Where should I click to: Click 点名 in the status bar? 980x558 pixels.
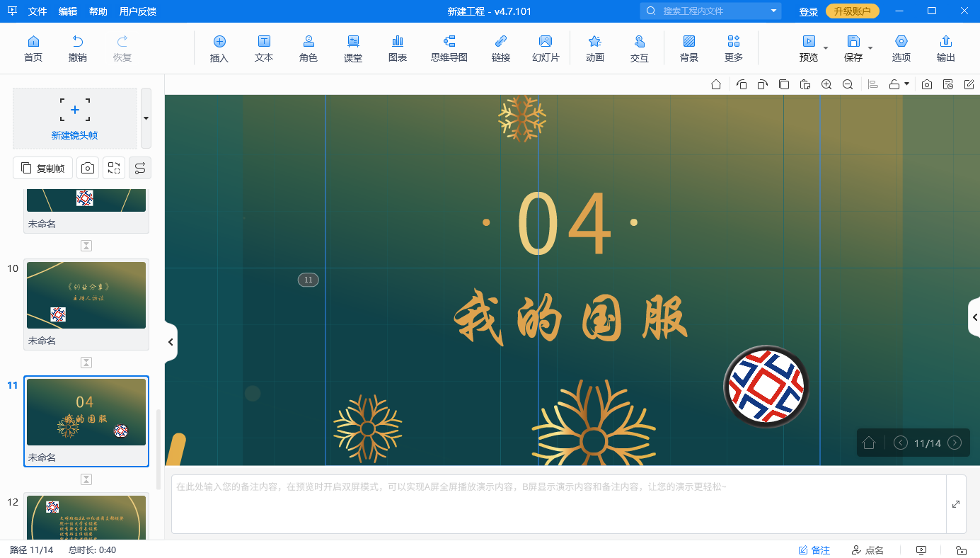(x=867, y=550)
